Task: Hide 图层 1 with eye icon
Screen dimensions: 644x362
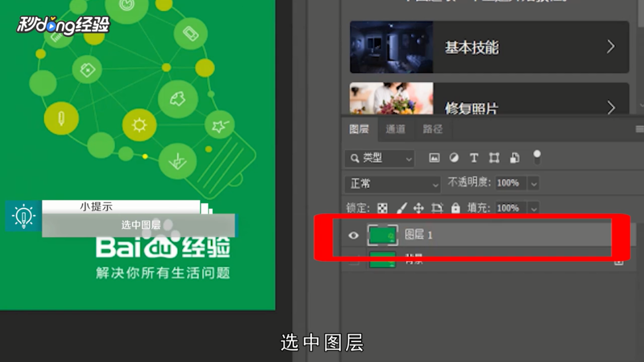Action: 353,235
